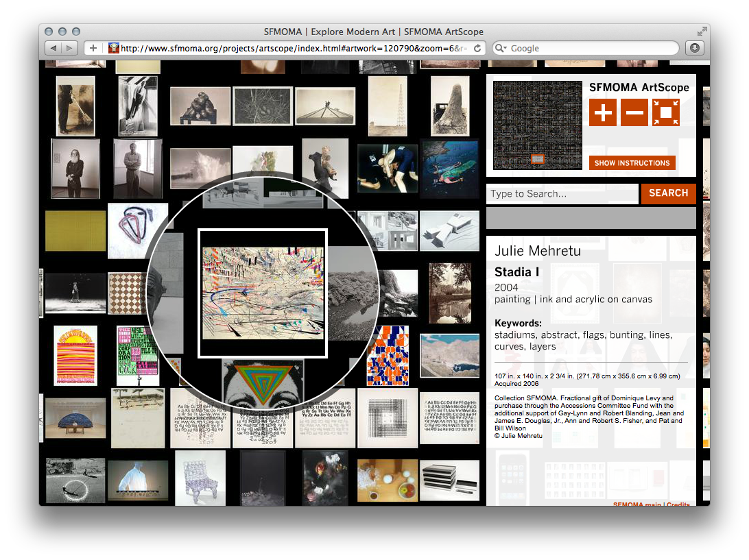Click the Type to Search field
The image size is (749, 560).
click(x=562, y=194)
